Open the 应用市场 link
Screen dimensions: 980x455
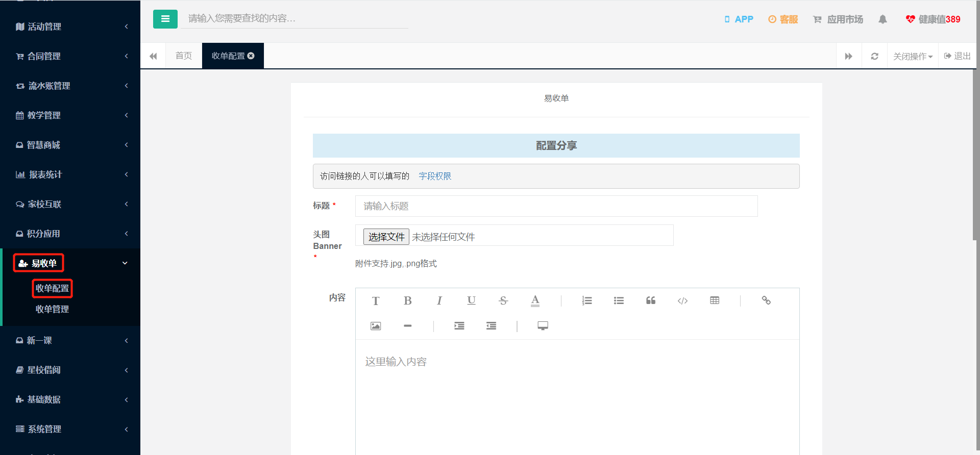click(x=838, y=19)
